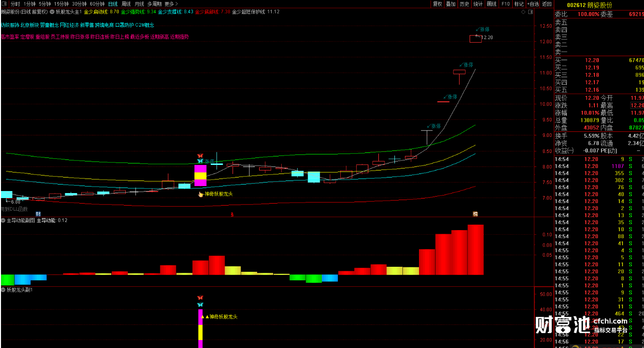
Task: Click the 昨日连板 style tag
Action: pos(100,37)
